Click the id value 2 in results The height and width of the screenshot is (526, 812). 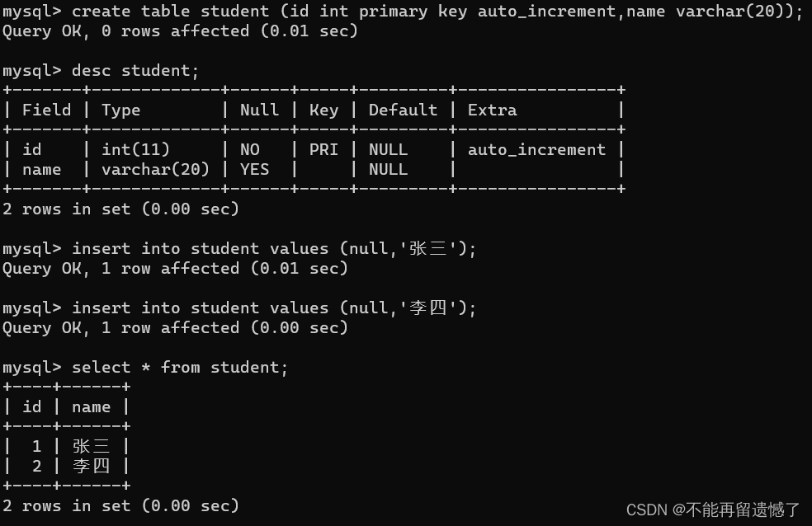coord(37,467)
